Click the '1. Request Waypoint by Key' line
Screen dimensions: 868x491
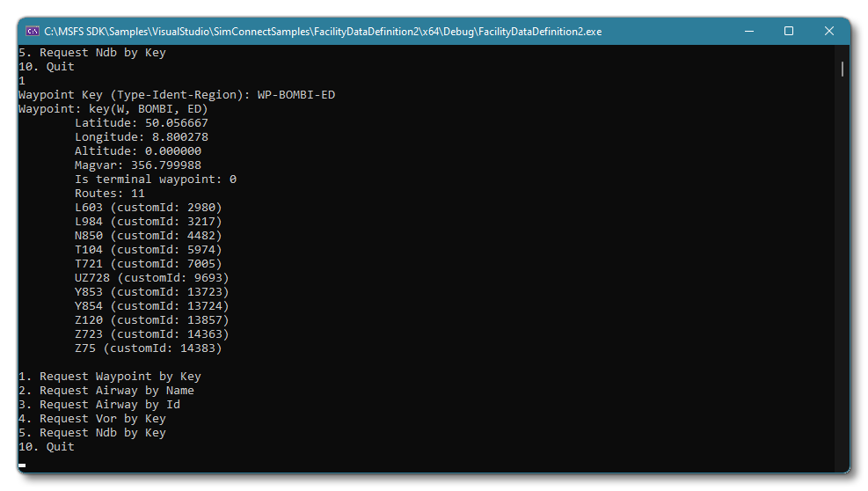(x=110, y=377)
